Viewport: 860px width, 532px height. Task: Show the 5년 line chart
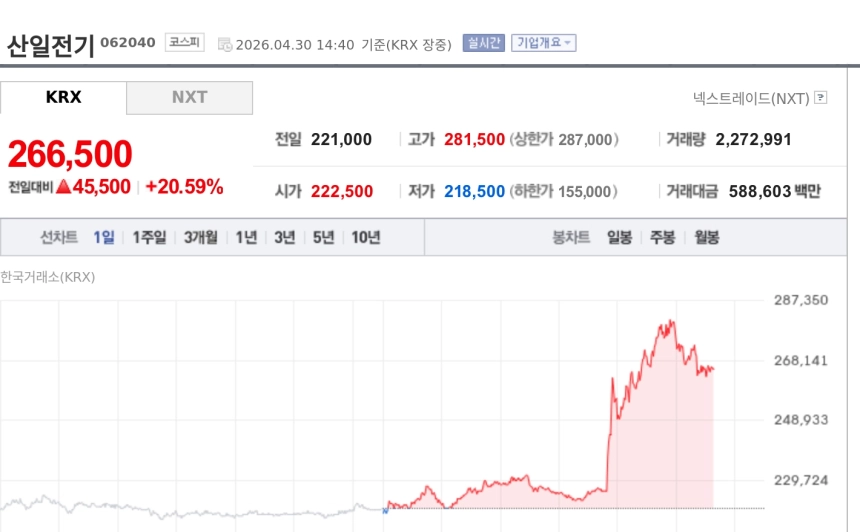[323, 237]
